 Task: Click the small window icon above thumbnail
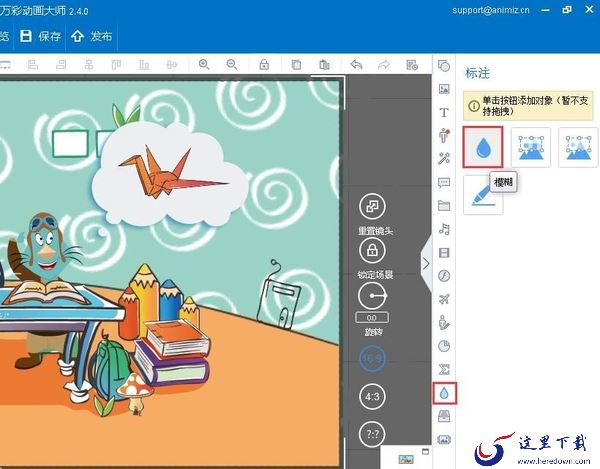(x=426, y=451)
